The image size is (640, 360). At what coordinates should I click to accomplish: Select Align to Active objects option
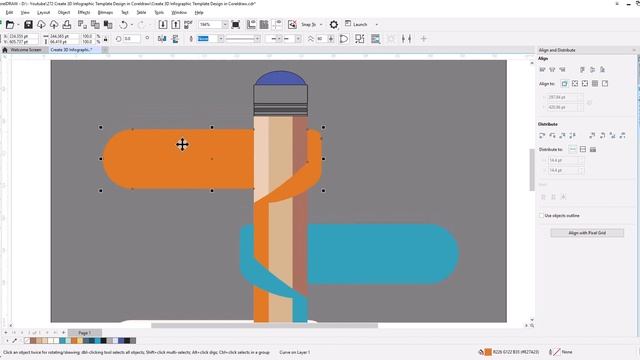(564, 84)
